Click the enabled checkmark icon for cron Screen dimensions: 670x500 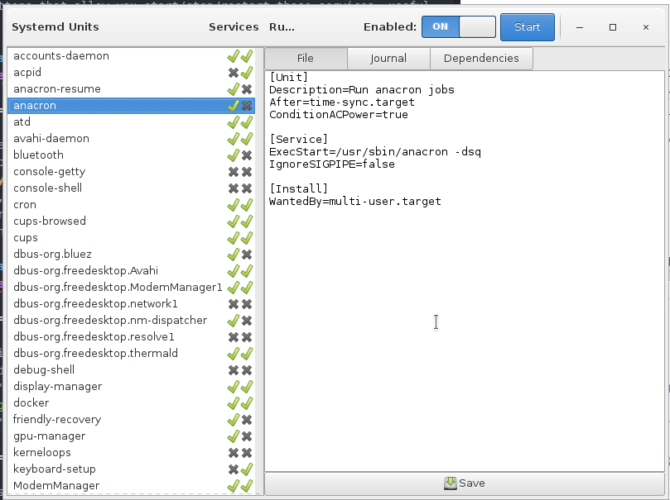click(233, 205)
